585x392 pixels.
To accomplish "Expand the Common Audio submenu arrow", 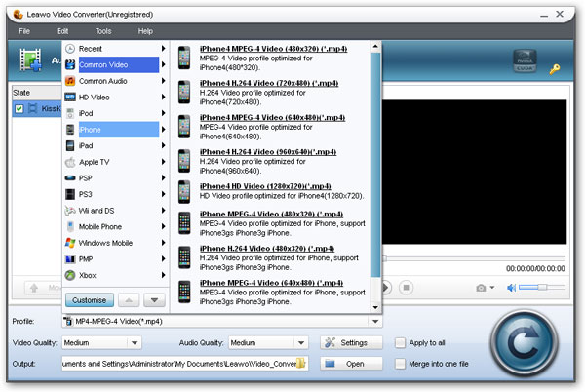I will (164, 81).
